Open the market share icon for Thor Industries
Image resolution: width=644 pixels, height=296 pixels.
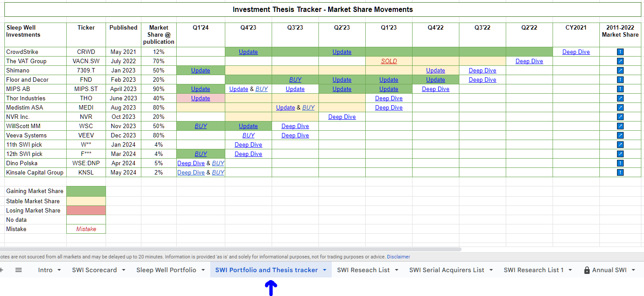pyautogui.click(x=620, y=99)
